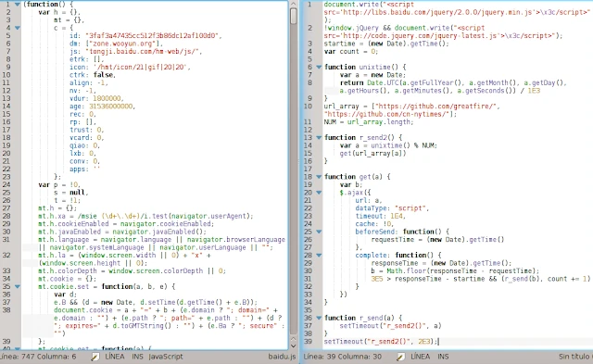Click '3E5' on line 31
593x364 pixels.
pyautogui.click(x=377, y=279)
